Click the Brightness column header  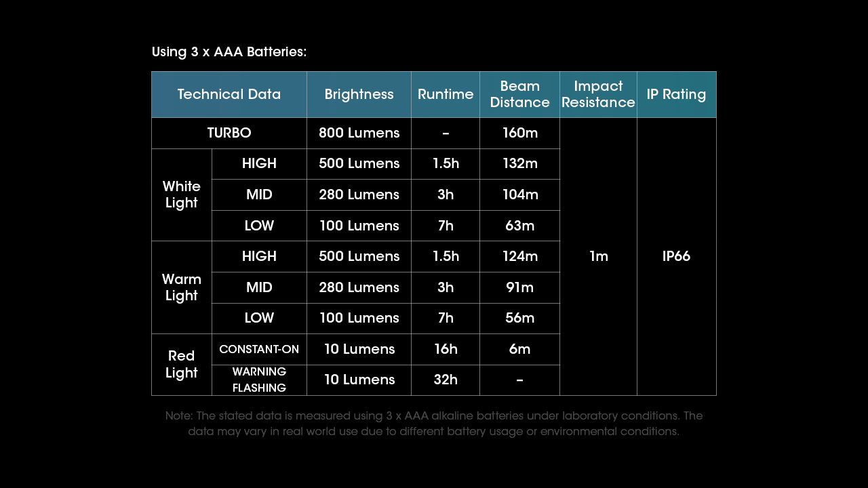pyautogui.click(x=359, y=94)
